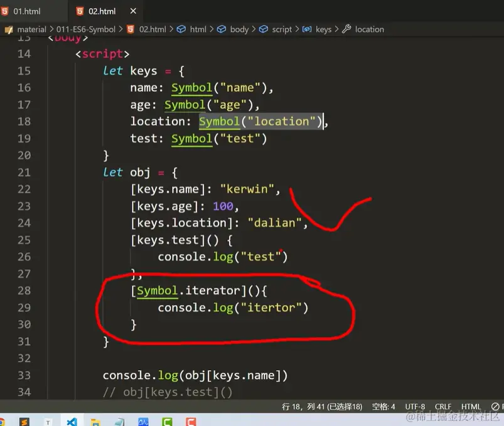The image size is (504, 426).
Task: Click the wrench icon beside location breadcrumb
Action: (346, 29)
